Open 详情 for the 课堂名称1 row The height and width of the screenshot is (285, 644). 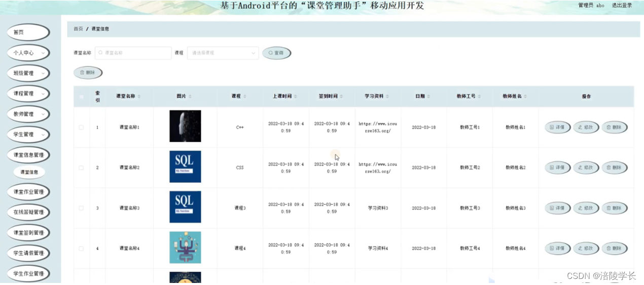click(557, 128)
